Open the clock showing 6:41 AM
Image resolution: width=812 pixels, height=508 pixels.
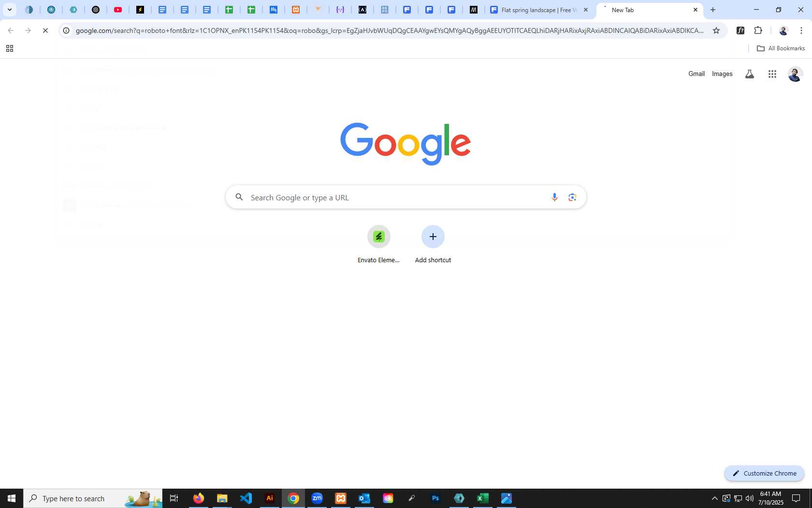point(770,498)
